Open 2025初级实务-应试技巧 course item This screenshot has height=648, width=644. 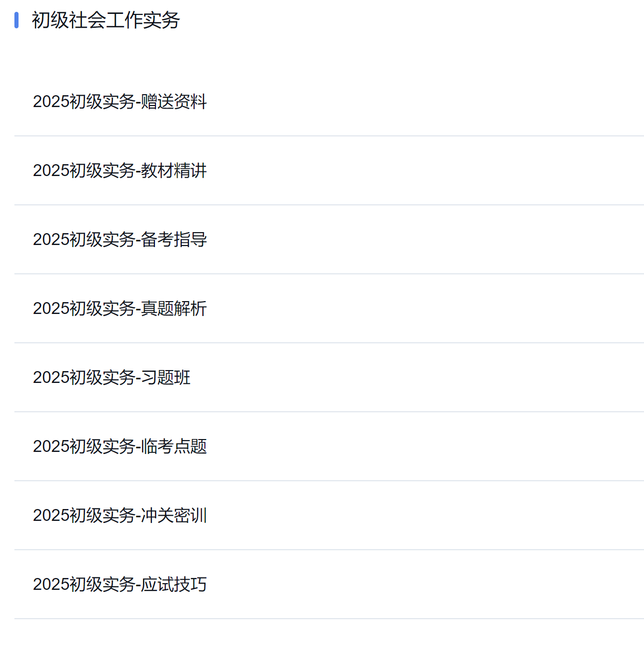click(x=120, y=584)
